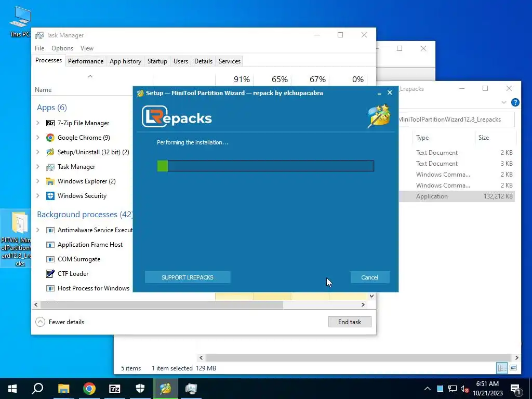Sort by the Name column header
Viewport: 532px width, 399px height.
point(43,90)
